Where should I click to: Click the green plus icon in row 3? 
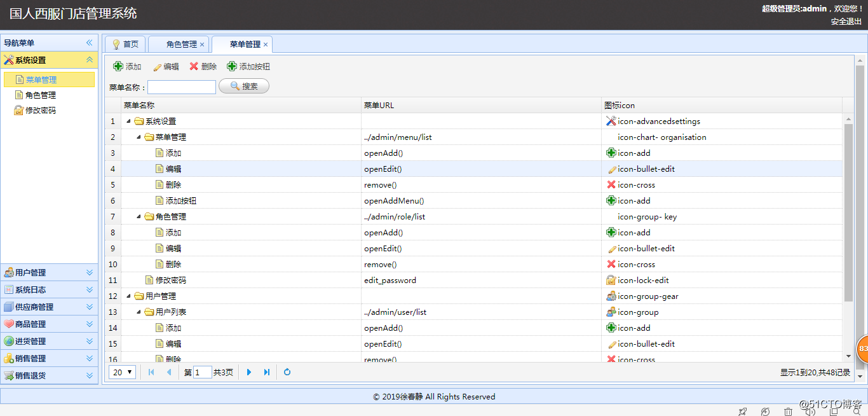[x=611, y=153]
